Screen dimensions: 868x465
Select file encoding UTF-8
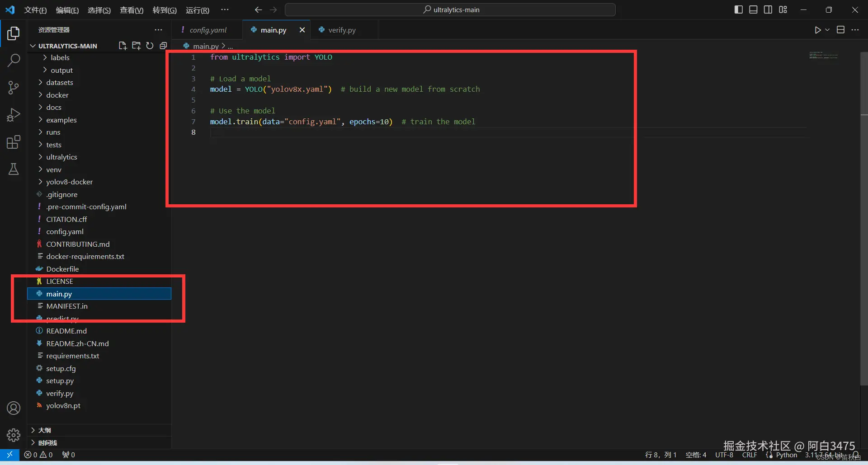(x=724, y=455)
